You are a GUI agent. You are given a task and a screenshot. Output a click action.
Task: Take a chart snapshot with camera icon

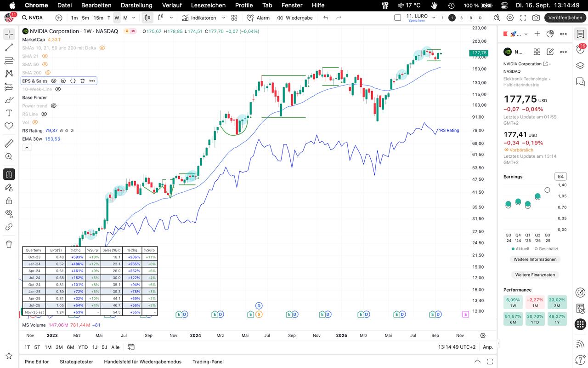click(x=536, y=18)
